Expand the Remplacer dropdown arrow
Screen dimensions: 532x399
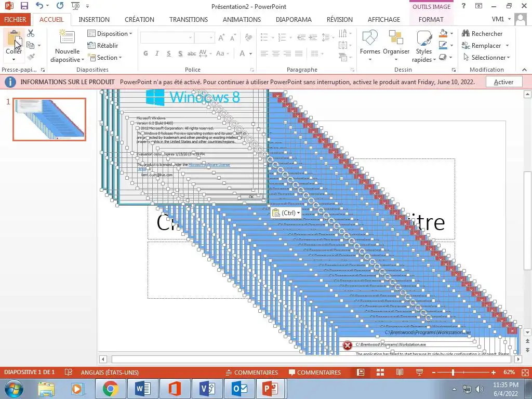(507, 46)
